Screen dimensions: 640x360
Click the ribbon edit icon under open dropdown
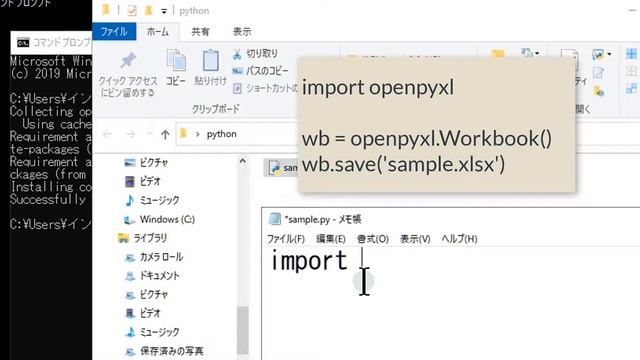(598, 73)
